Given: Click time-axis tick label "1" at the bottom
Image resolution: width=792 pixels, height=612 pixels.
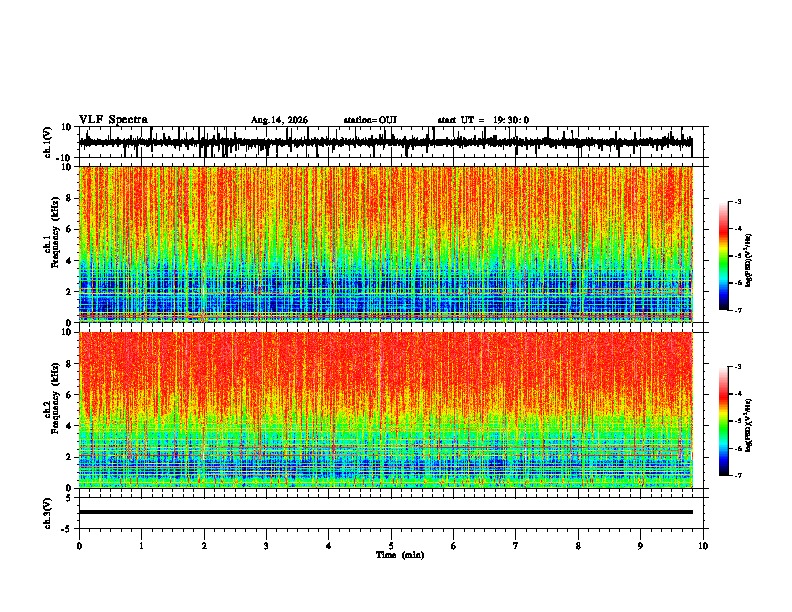Looking at the screenshot, I should (141, 546).
